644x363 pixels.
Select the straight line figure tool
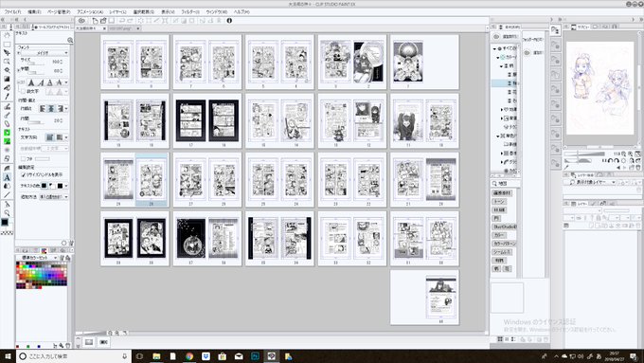(x=7, y=195)
